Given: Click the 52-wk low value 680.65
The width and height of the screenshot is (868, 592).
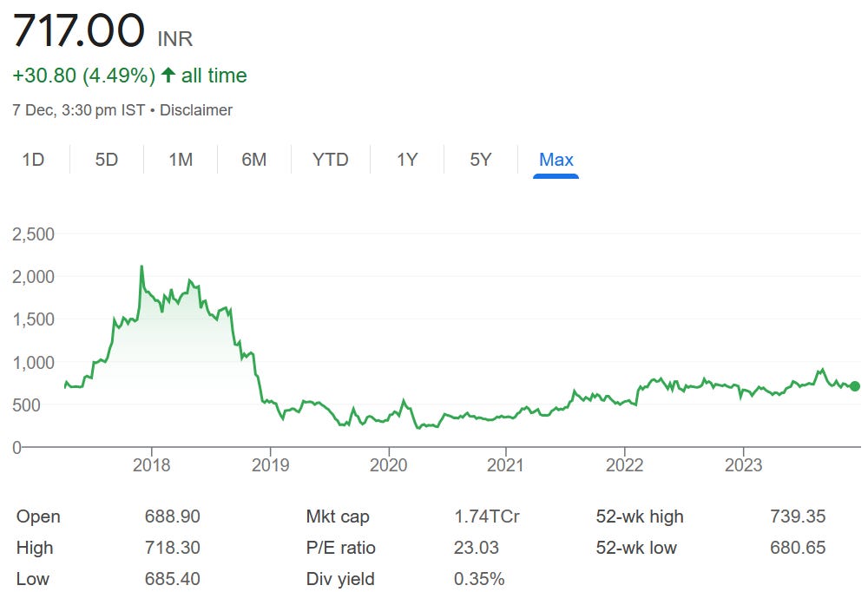Looking at the screenshot, I should point(798,547).
